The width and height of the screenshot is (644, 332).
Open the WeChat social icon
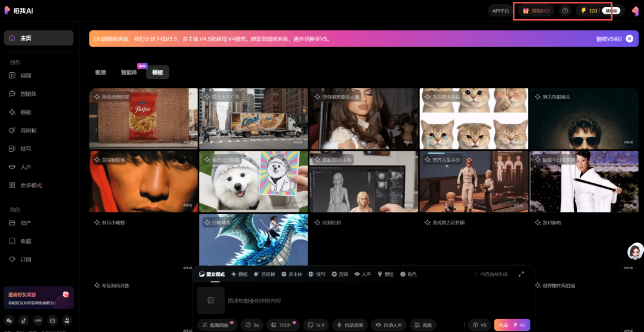pyautogui.click(x=10, y=320)
